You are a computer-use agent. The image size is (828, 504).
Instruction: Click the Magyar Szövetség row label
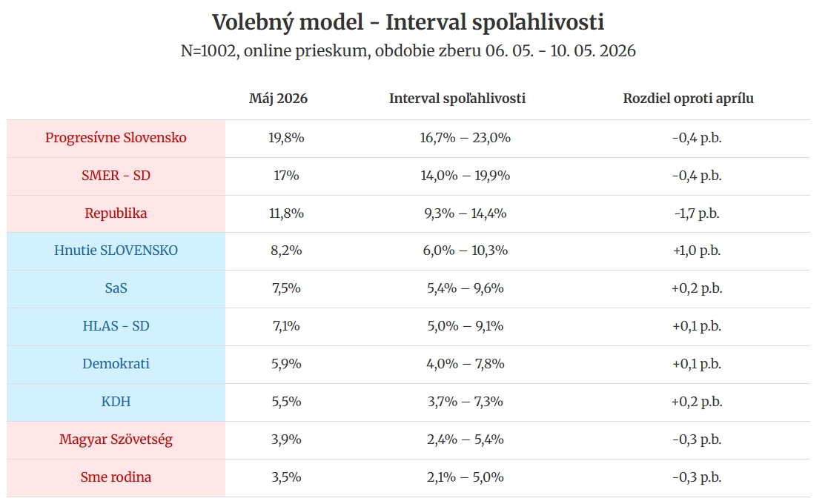(x=116, y=440)
